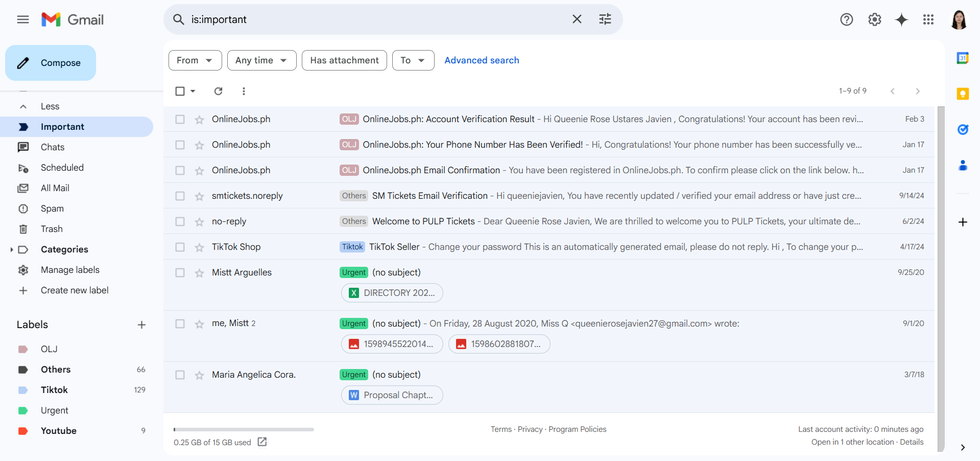This screenshot has height=461, width=980.
Task: Open the Proposal Chapt Word attachment
Action: (392, 395)
